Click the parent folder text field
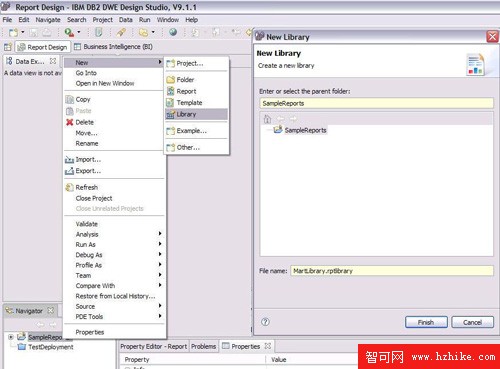 pyautogui.click(x=376, y=103)
